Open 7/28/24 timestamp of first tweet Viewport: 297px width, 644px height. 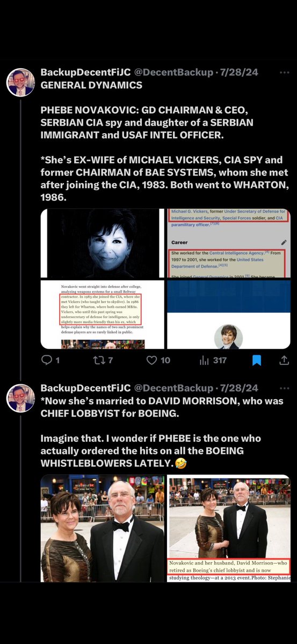pyautogui.click(x=238, y=72)
